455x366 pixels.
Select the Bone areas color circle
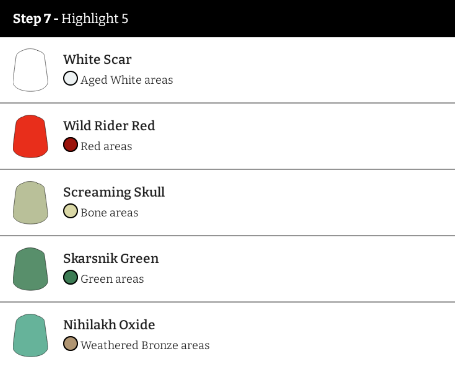pyautogui.click(x=70, y=211)
